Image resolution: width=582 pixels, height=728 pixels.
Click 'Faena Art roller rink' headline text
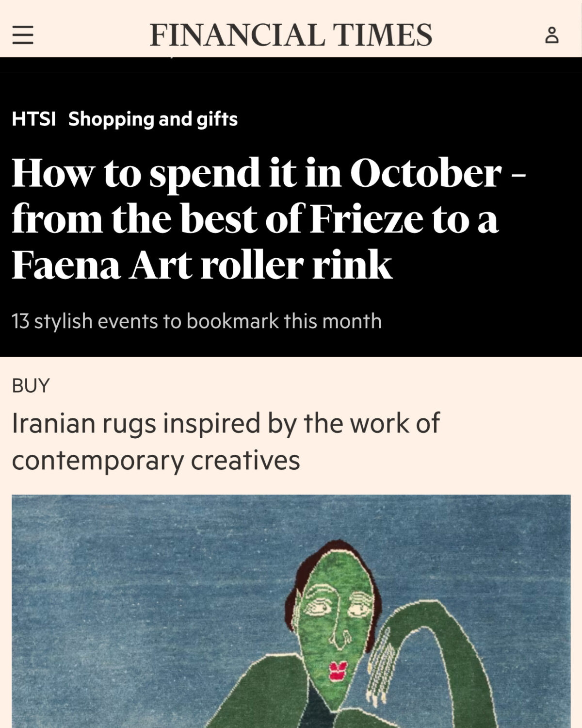click(202, 265)
